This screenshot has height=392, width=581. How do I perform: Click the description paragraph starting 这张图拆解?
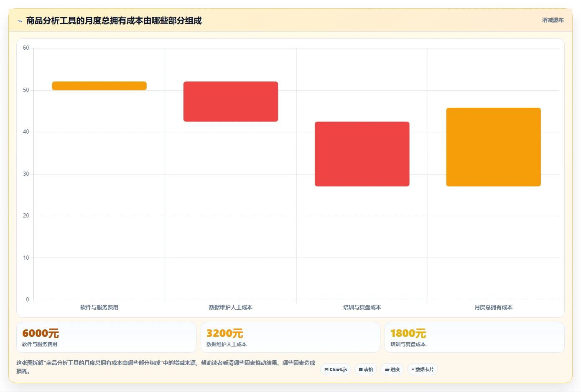point(166,367)
